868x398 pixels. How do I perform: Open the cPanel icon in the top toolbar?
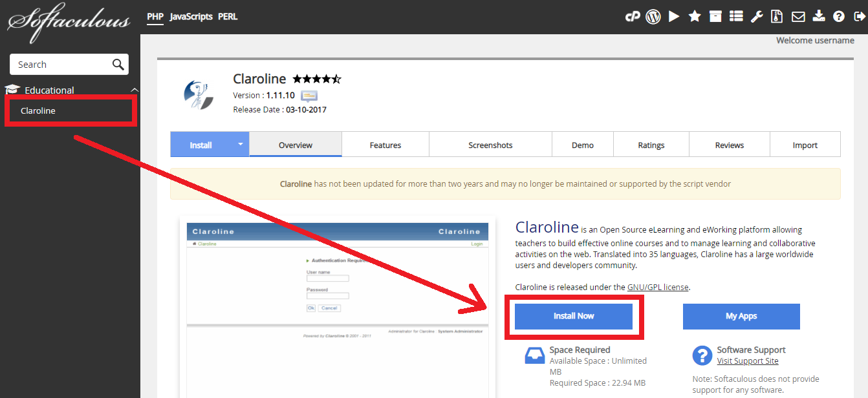click(x=633, y=16)
